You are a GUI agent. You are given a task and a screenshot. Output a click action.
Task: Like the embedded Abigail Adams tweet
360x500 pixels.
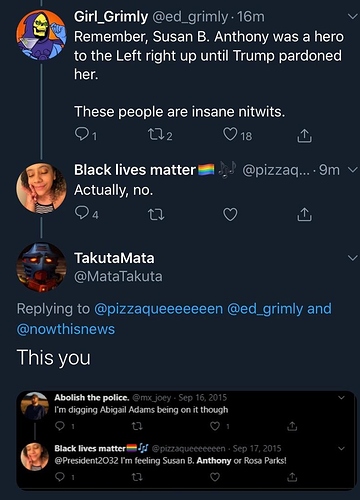click(215, 426)
